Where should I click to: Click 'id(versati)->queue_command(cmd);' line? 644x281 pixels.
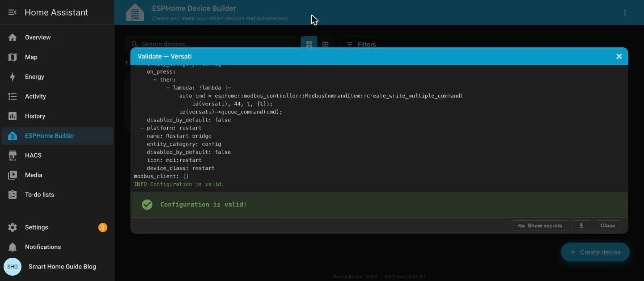[231, 112]
